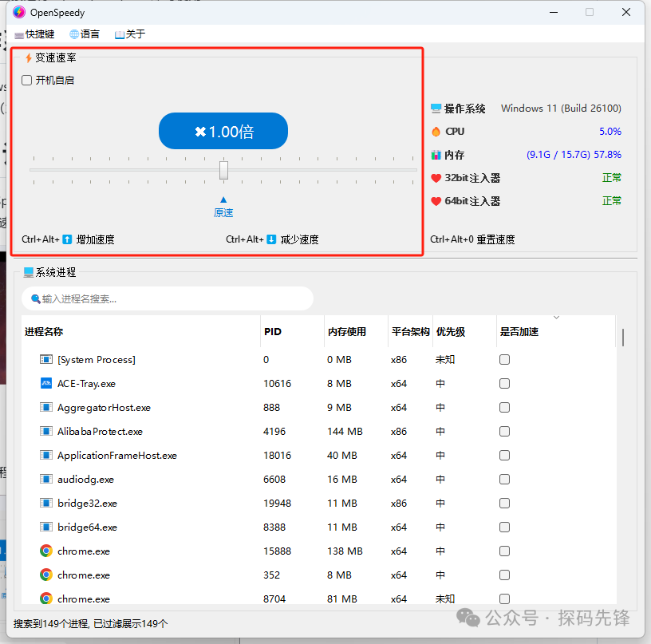Image resolution: width=651 pixels, height=644 pixels.
Task: Click the Chrome icon for PID 352
Action: (x=46, y=575)
